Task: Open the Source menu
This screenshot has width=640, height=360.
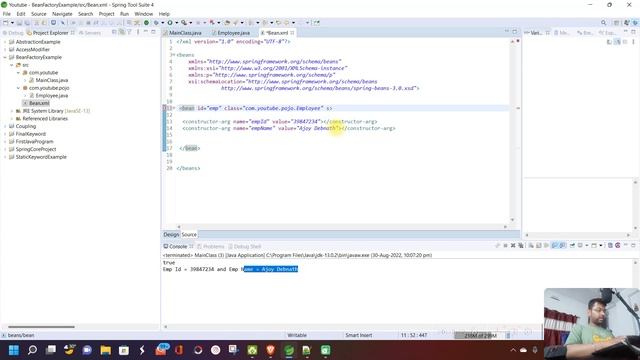Action: (x=39, y=14)
